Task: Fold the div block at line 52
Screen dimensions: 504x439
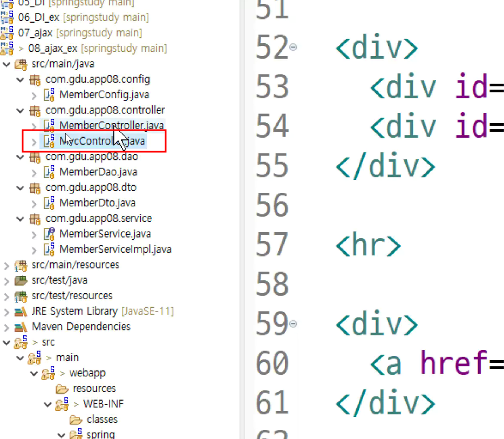Action: (x=293, y=48)
